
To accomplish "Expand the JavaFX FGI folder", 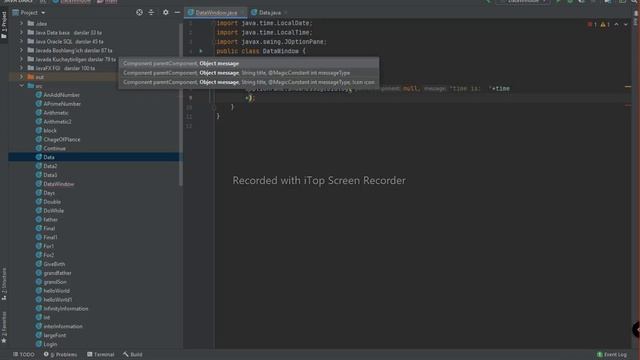I will point(21,68).
